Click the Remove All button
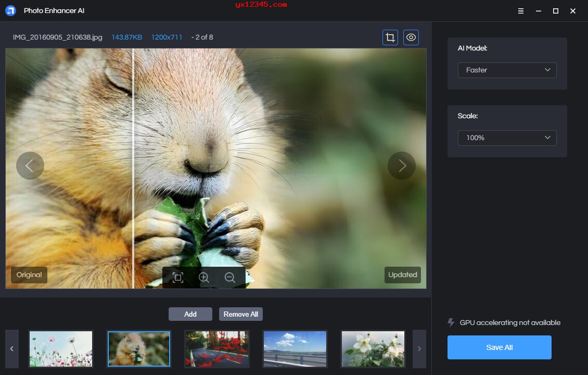 pyautogui.click(x=240, y=314)
